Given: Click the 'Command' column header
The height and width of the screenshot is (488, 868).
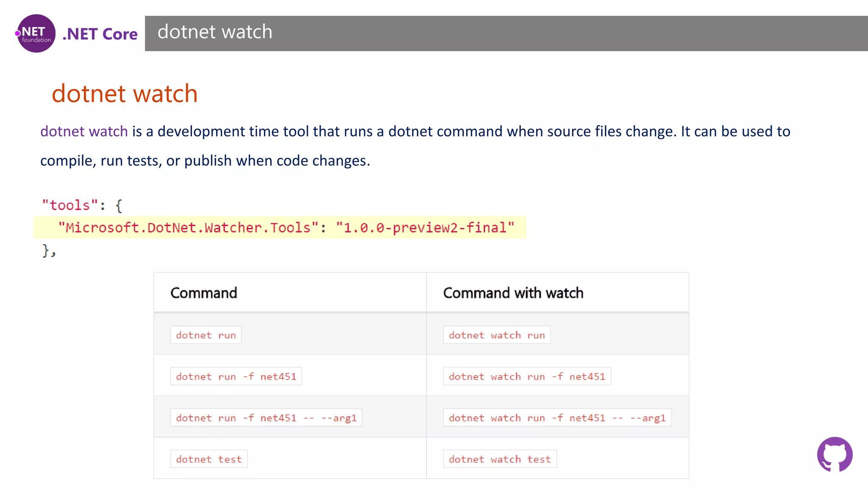Looking at the screenshot, I should (203, 293).
